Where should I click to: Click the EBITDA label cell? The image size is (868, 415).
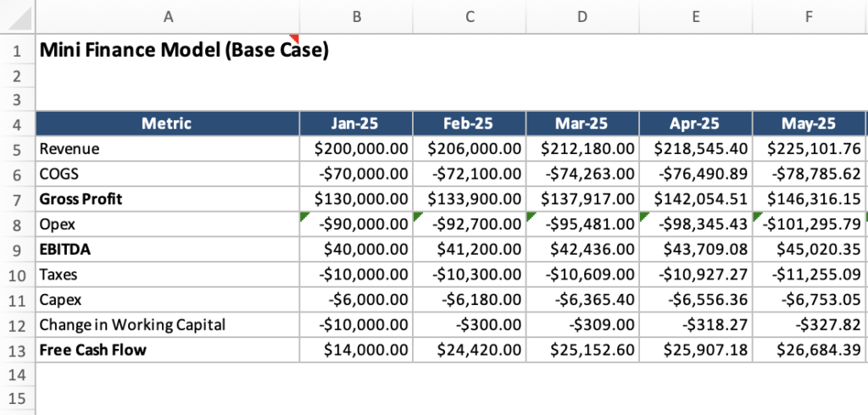pyautogui.click(x=167, y=250)
